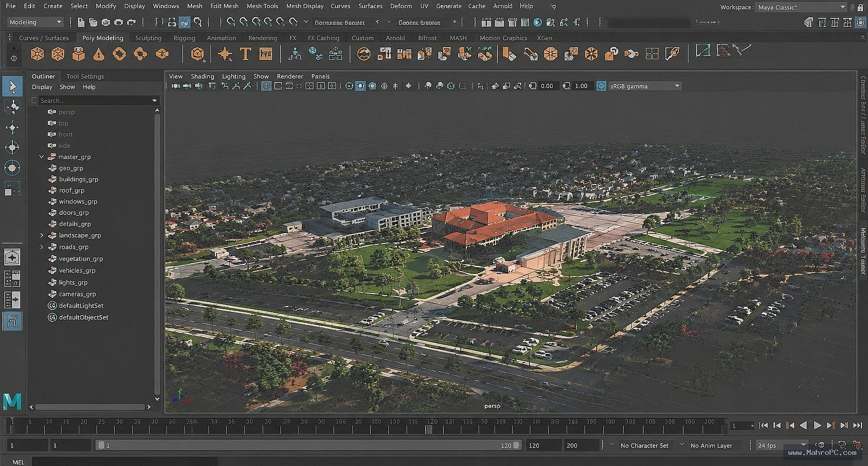Toggle color management view transform button
The height and width of the screenshot is (466, 868).
tap(601, 86)
